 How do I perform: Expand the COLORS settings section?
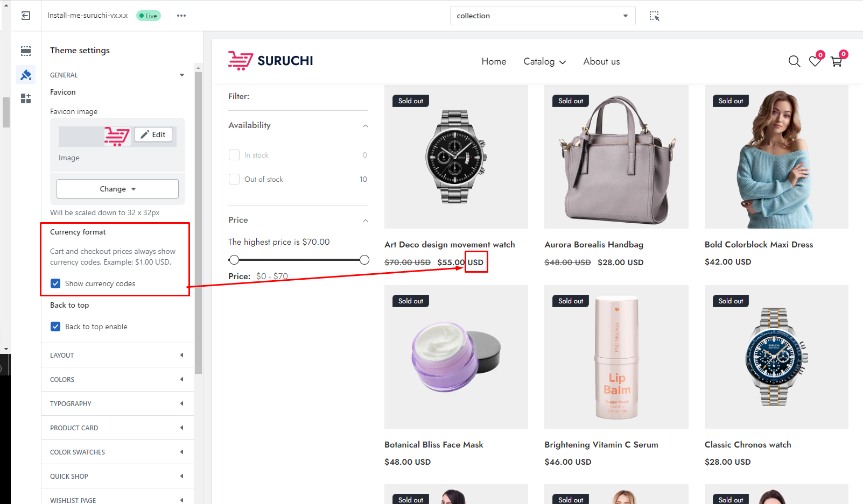point(117,379)
